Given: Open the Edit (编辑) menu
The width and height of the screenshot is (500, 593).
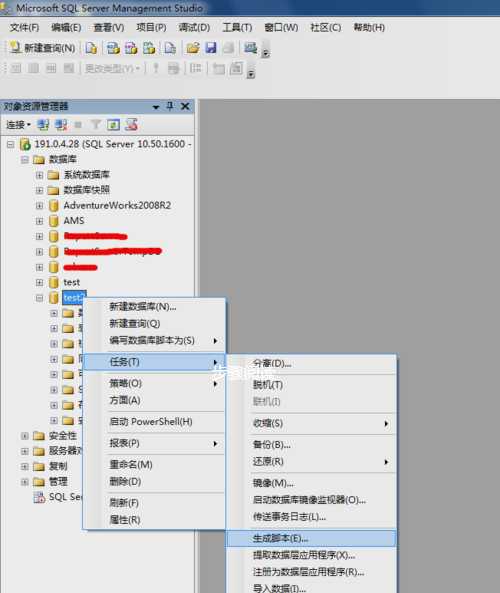Looking at the screenshot, I should tap(66, 27).
